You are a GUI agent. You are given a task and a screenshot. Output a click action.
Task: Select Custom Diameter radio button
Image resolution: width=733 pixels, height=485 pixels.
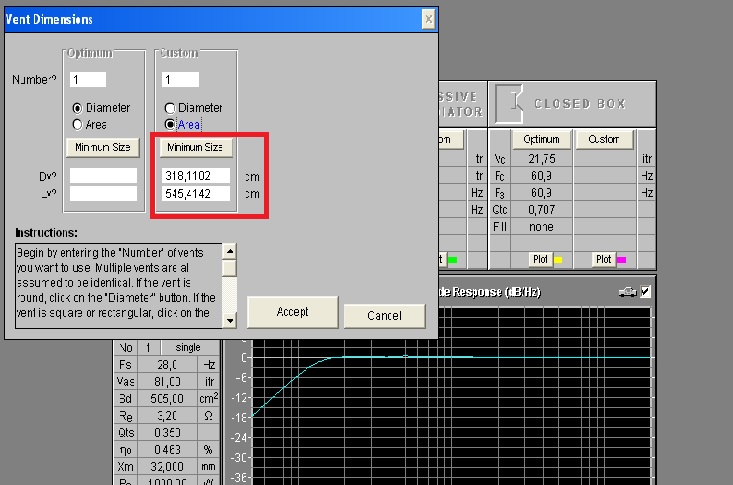(170, 108)
